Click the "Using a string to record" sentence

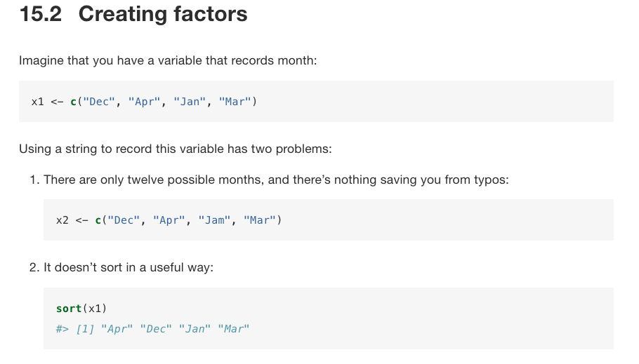pyautogui.click(x=176, y=149)
